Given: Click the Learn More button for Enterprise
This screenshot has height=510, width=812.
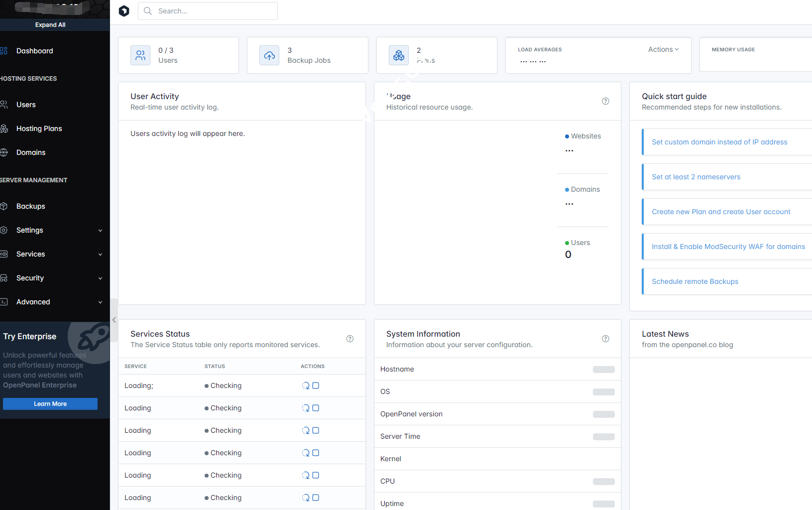Looking at the screenshot, I should pos(50,404).
